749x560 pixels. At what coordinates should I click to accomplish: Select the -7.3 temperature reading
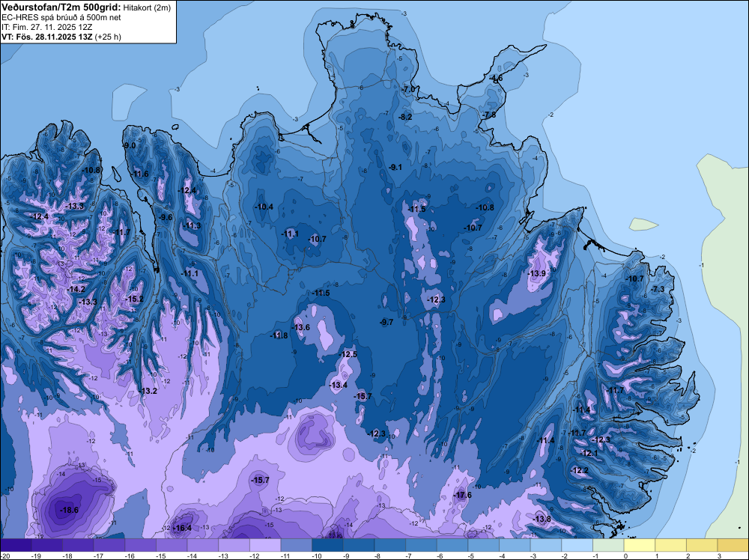click(x=658, y=289)
